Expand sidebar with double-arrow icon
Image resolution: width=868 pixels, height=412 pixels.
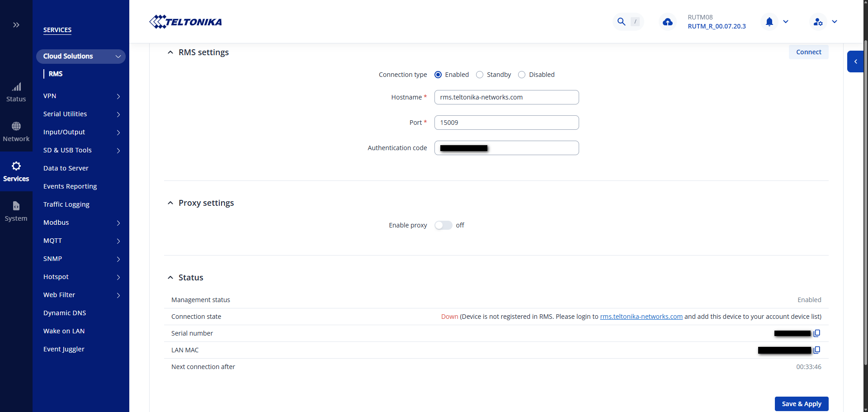tap(16, 25)
